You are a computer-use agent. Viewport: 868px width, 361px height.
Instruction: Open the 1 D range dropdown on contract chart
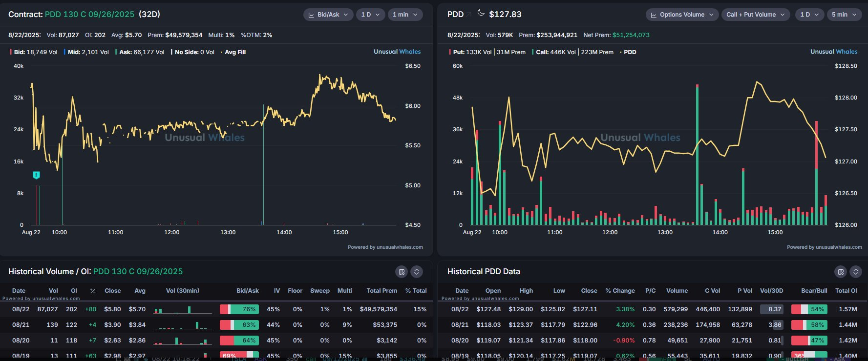pos(370,15)
